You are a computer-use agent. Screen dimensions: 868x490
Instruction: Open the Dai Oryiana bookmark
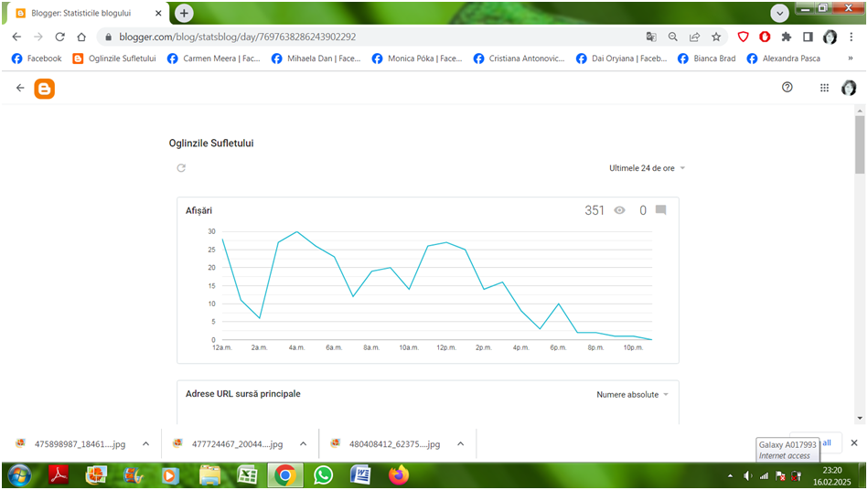622,59
